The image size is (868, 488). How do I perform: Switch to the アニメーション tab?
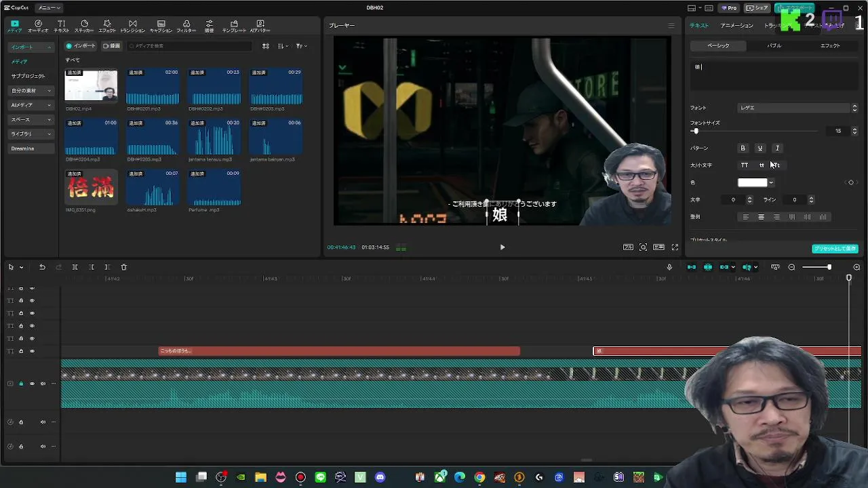click(x=736, y=26)
